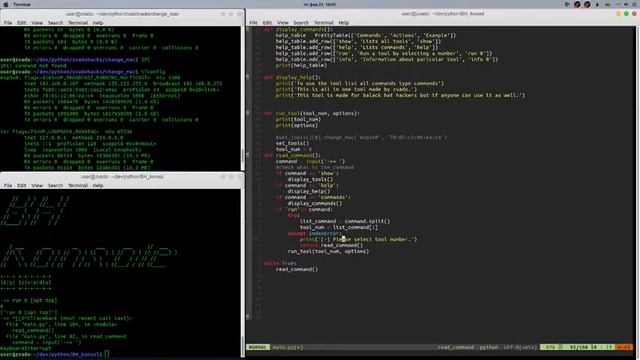Screen dimensions: 640x360
Task: Click read_command function name in vim status line
Action: coord(456,347)
